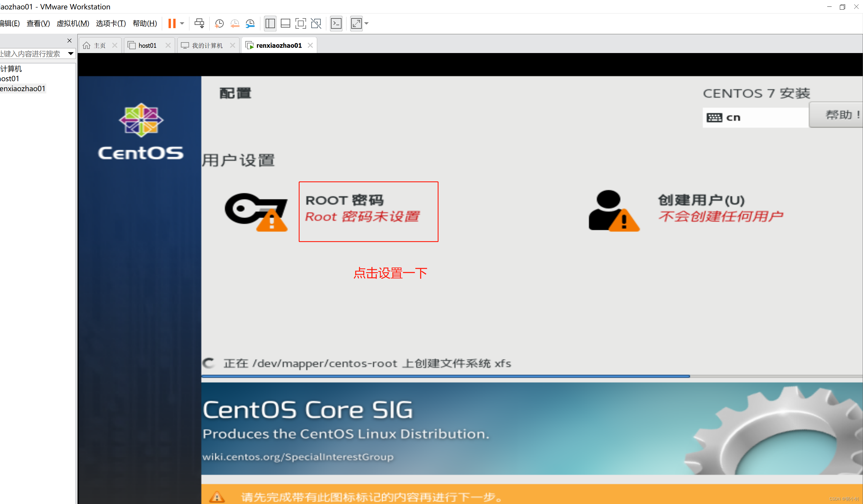Image resolution: width=863 pixels, height=504 pixels.
Task: Open the stretch guest dropdown arrow
Action: pos(366,23)
